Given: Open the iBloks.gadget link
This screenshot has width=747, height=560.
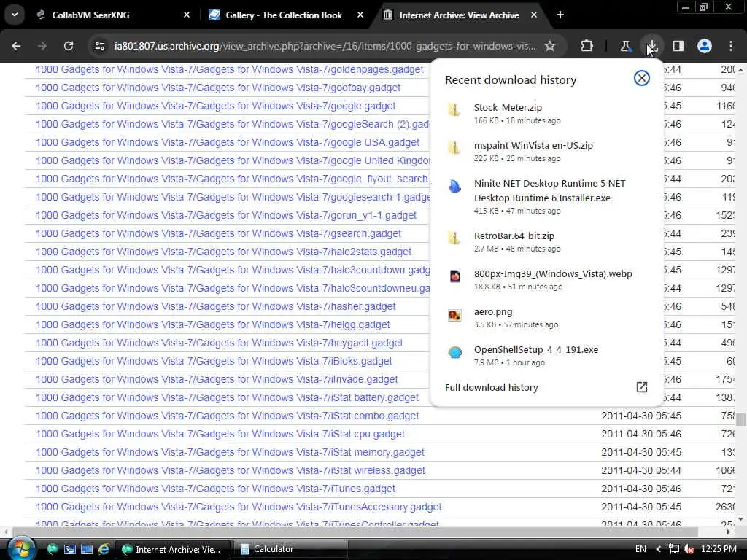Looking at the screenshot, I should click(214, 361).
